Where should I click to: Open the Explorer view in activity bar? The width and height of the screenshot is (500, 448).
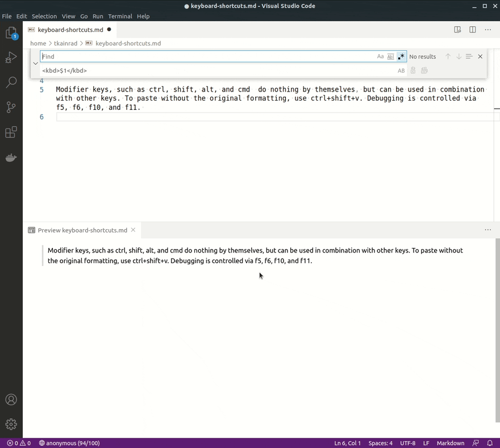[x=11, y=33]
